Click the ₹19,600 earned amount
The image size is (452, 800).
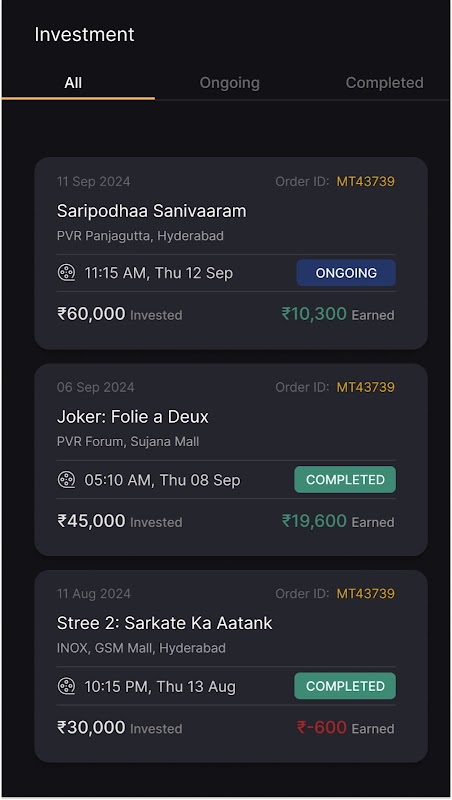point(314,521)
